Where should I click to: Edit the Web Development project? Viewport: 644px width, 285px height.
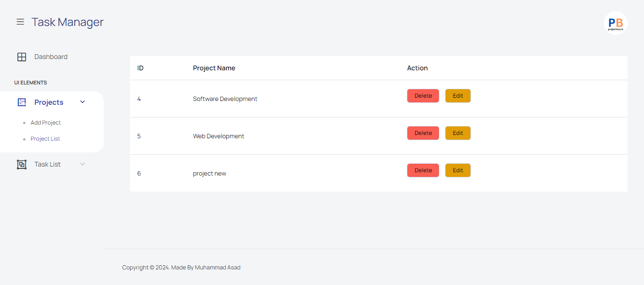point(458,133)
